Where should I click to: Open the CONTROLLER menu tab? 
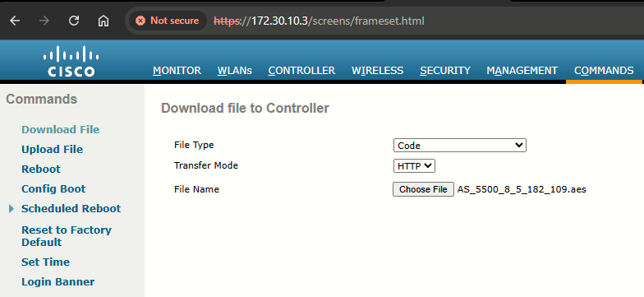301,71
